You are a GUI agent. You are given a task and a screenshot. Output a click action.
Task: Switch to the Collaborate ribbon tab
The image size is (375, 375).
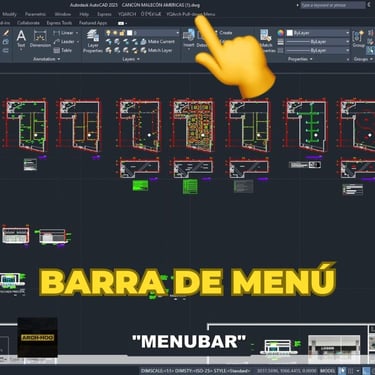tap(28, 23)
